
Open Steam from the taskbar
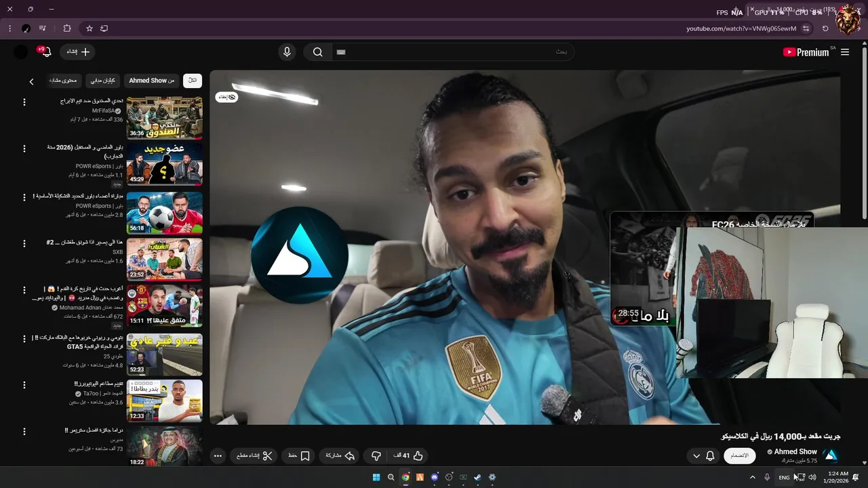[477, 477]
